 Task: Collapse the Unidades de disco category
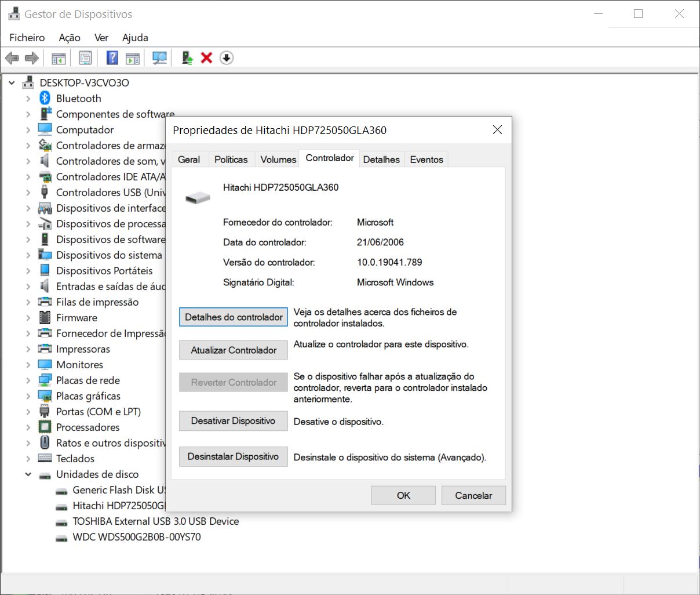pos(28,474)
